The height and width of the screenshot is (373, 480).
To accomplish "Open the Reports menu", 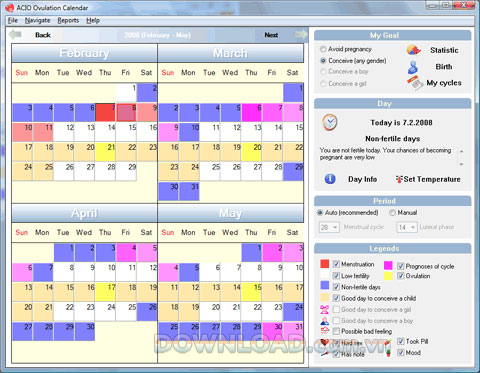I will (x=68, y=20).
